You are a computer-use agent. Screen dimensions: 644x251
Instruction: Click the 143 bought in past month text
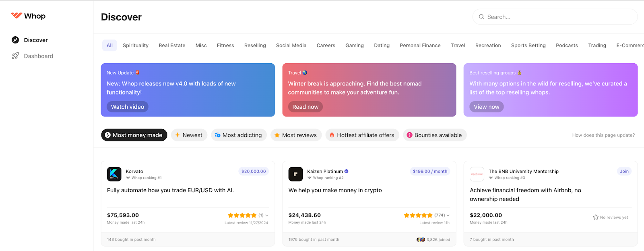click(131, 239)
